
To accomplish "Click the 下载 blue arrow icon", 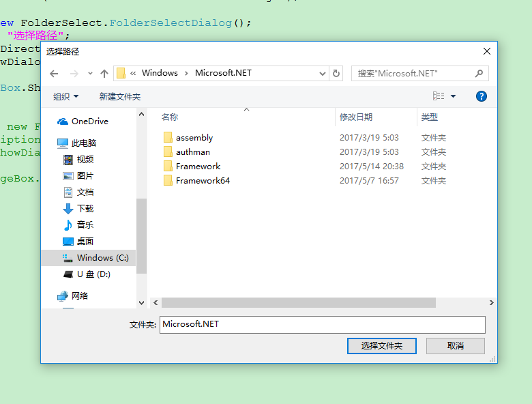I will (68, 208).
